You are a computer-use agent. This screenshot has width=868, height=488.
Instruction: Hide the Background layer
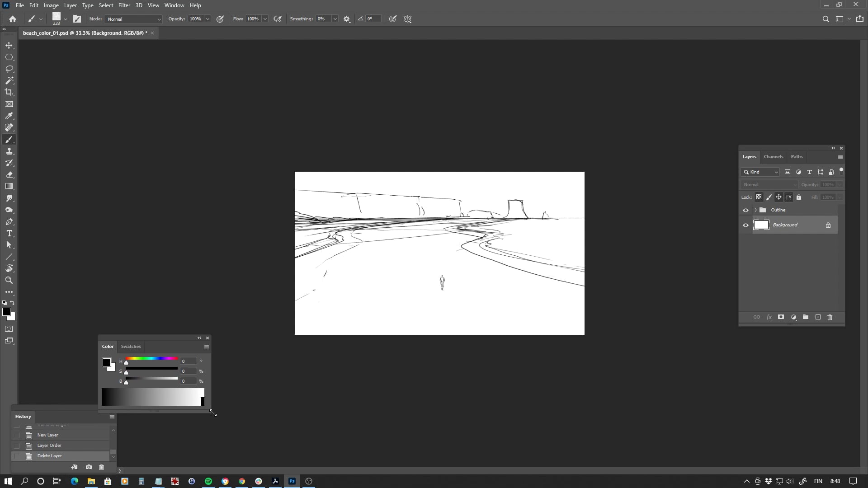pos(745,225)
